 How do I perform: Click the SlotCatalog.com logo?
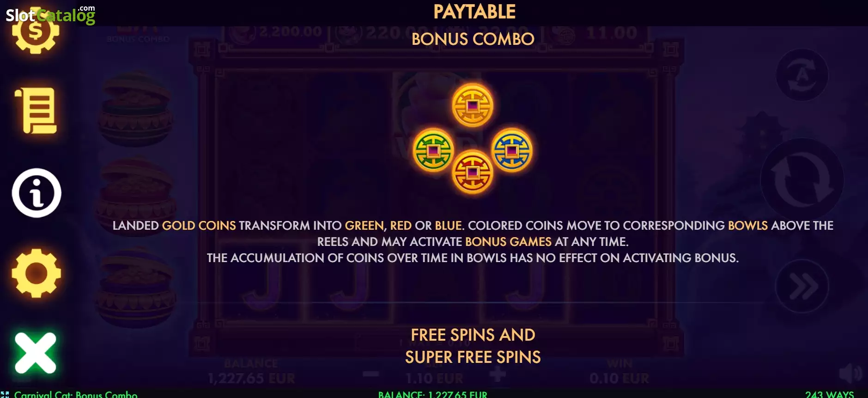pyautogui.click(x=50, y=15)
